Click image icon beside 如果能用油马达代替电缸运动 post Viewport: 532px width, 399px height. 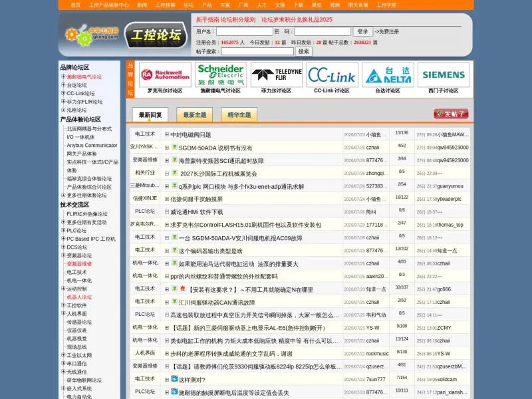[174, 263]
